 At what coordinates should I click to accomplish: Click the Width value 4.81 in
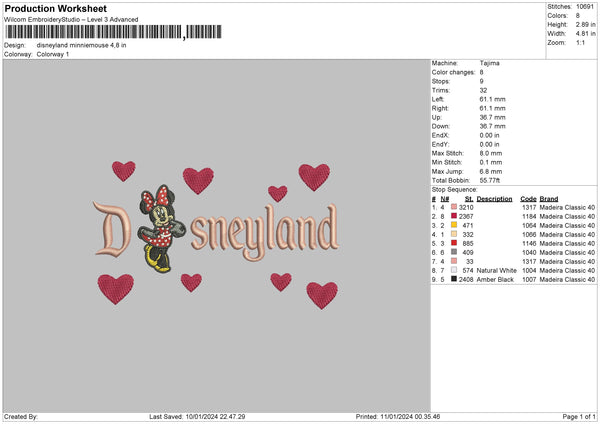coord(585,34)
